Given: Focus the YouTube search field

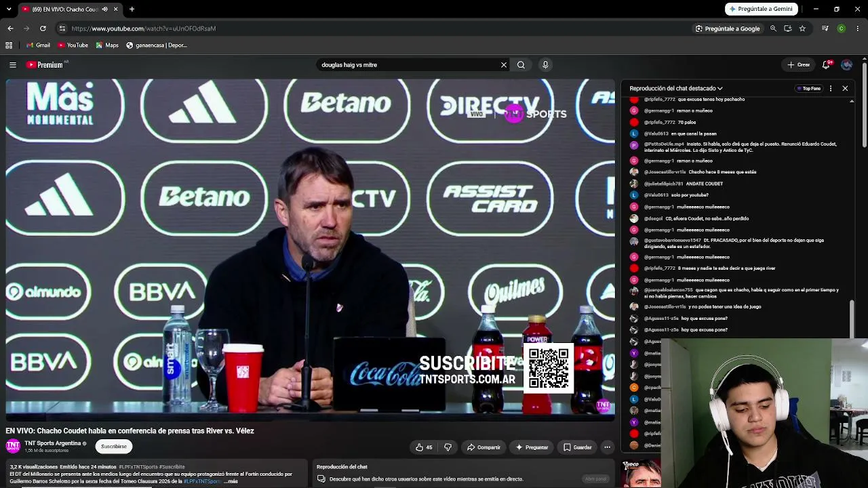Looking at the screenshot, I should coord(408,65).
